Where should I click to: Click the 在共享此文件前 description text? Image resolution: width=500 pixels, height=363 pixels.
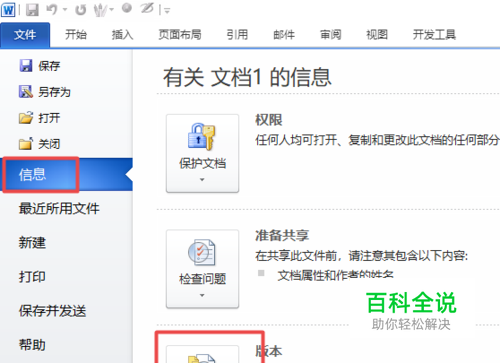(362, 256)
